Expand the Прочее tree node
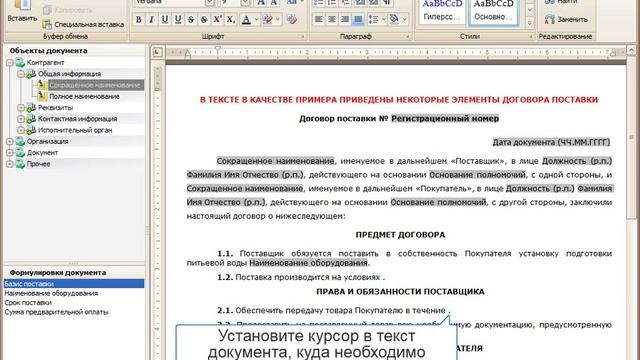 point(10,164)
